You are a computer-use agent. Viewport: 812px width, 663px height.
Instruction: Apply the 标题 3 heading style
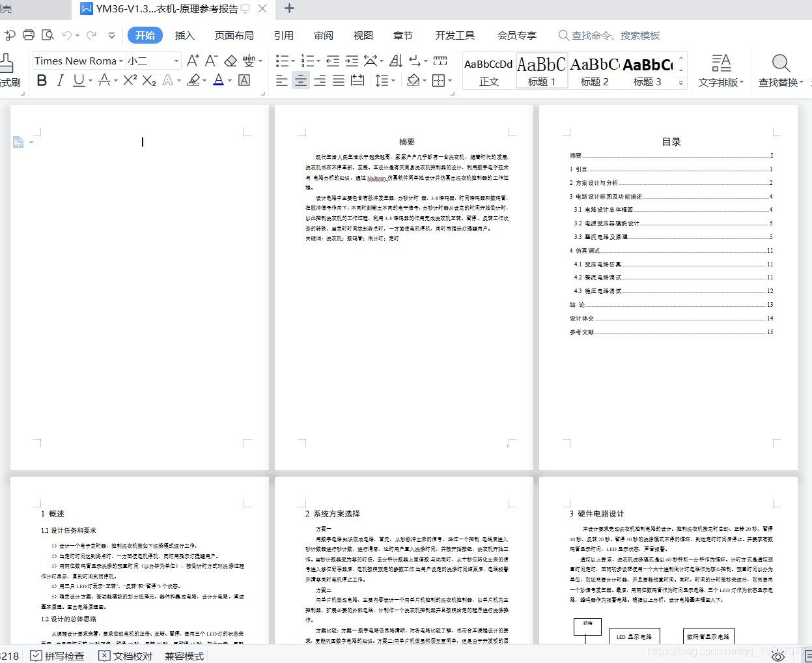coord(648,70)
